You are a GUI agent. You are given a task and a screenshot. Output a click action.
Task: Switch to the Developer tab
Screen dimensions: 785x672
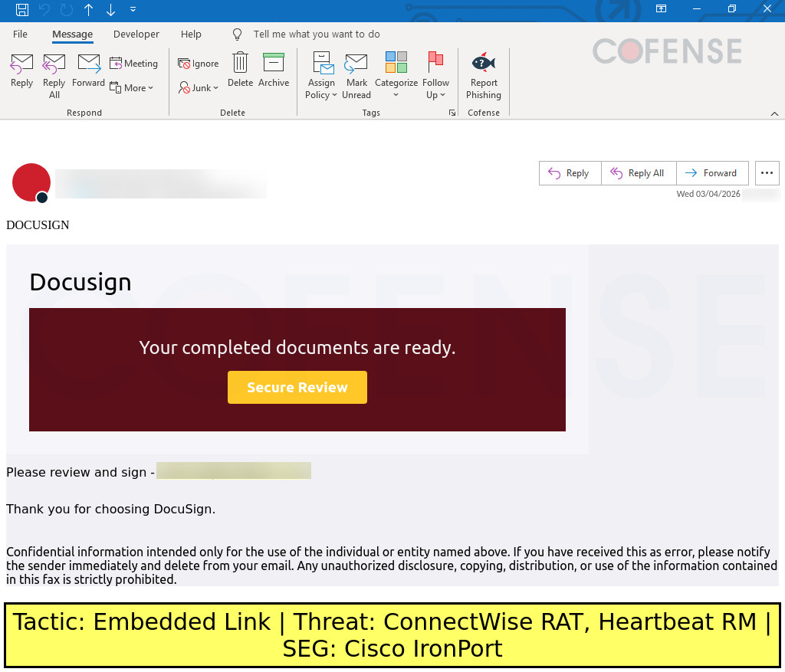[136, 34]
